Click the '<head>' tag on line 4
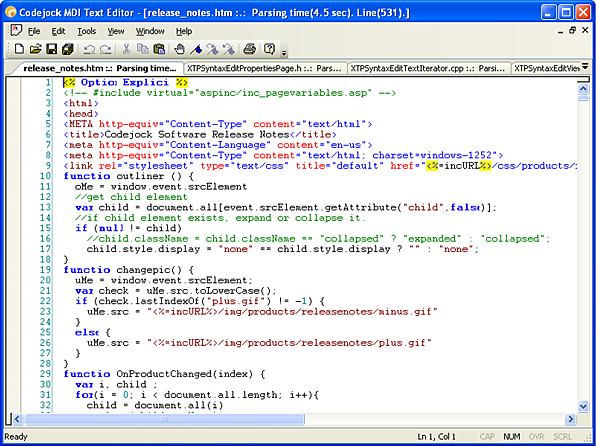Screen dimensions: 596x446 click(81, 114)
